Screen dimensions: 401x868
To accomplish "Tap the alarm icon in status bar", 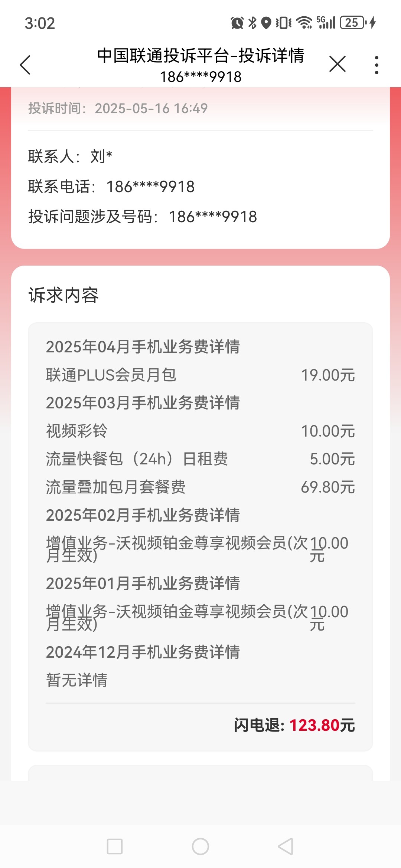I will pyautogui.click(x=237, y=23).
